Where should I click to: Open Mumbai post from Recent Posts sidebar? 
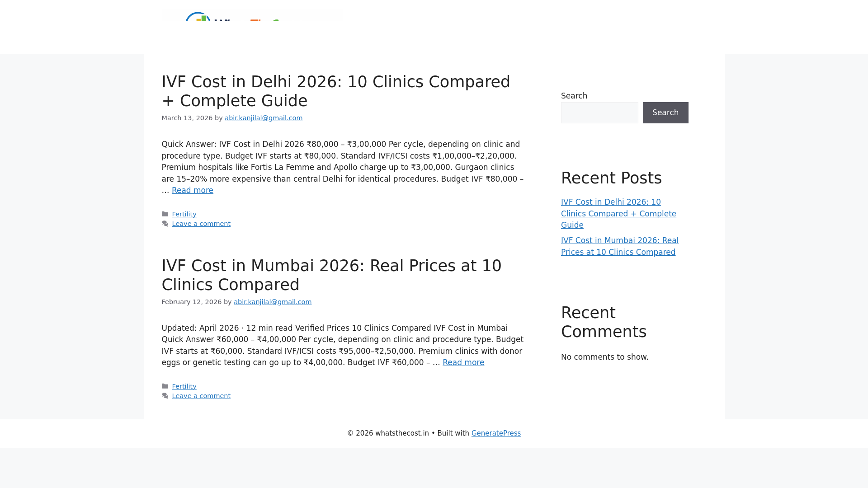(x=620, y=246)
